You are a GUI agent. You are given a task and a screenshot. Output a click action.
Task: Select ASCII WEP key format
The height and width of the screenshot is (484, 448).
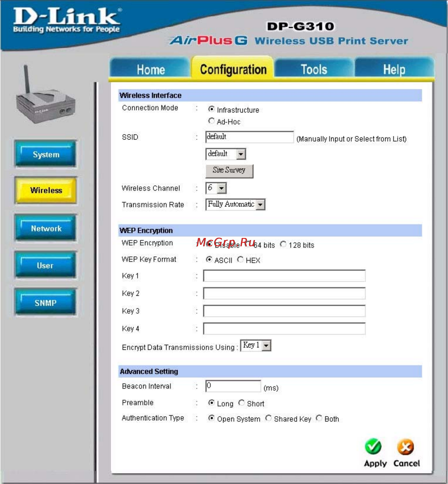(x=209, y=259)
